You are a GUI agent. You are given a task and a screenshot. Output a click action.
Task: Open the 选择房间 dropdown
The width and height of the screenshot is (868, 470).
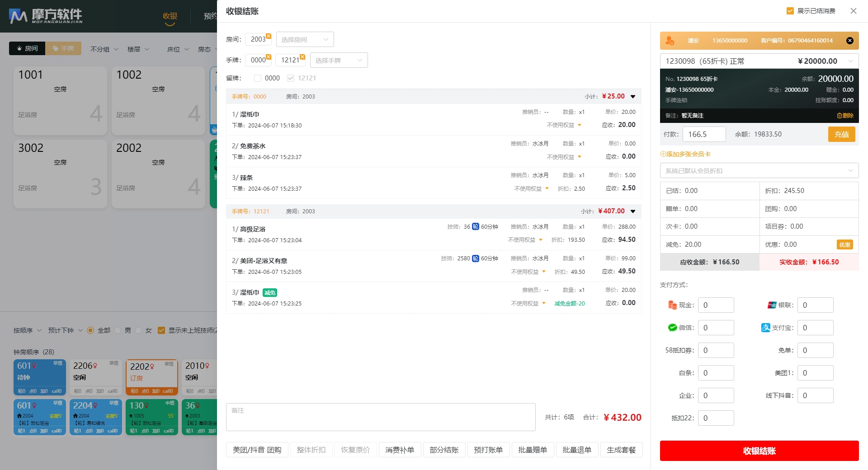305,39
